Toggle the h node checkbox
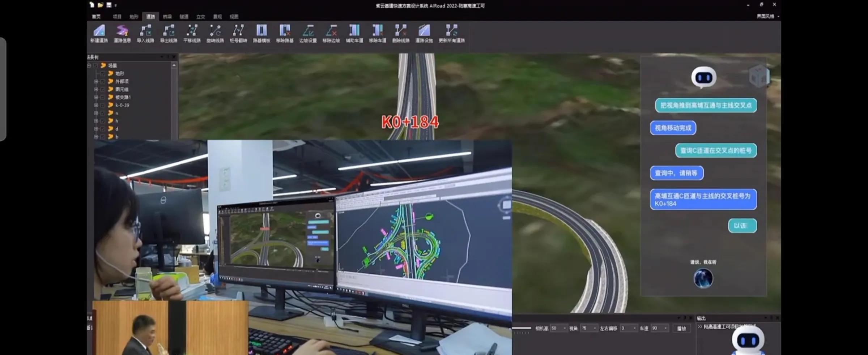868x355 pixels. coord(103,121)
